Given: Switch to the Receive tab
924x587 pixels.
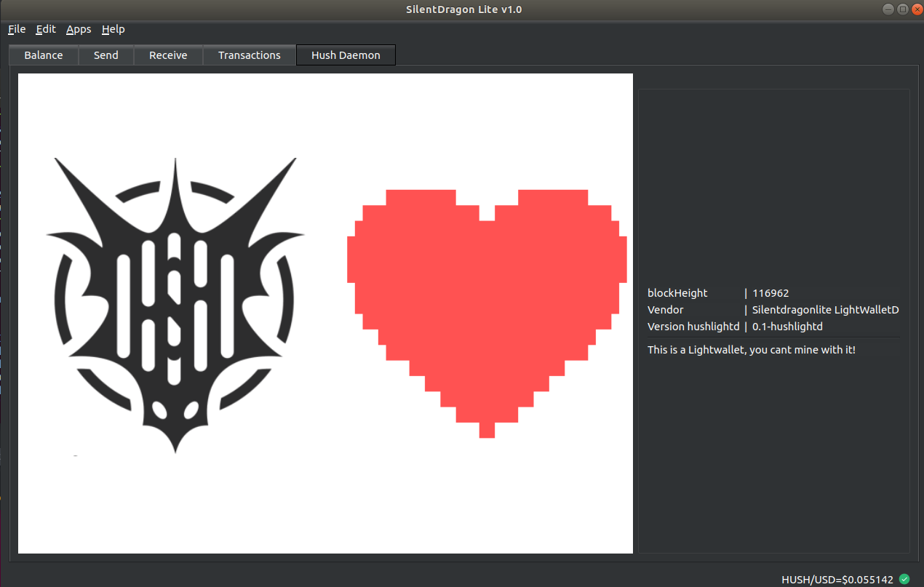Looking at the screenshot, I should coord(168,55).
